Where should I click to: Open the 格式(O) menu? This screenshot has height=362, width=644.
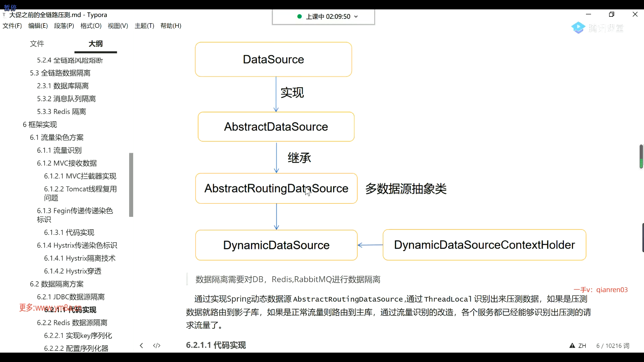(91, 26)
